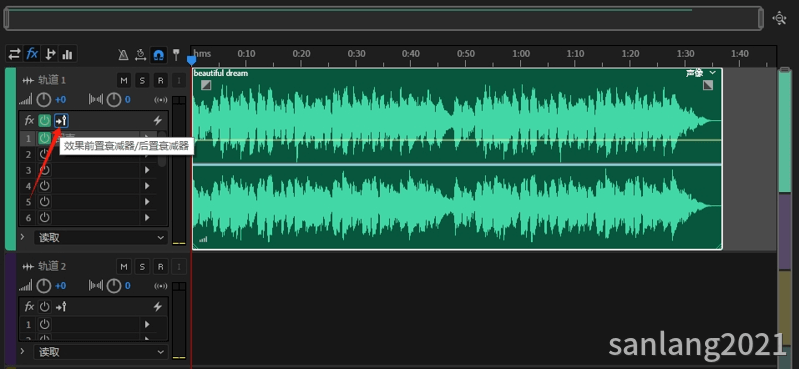Click the stereo pan icon of 轨道 1

(96, 100)
